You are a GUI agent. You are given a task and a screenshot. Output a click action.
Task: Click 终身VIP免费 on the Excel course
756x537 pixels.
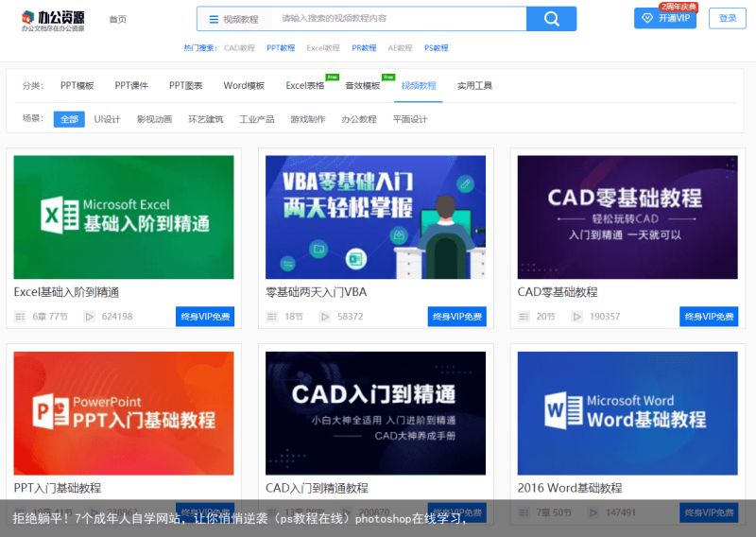click(x=205, y=317)
